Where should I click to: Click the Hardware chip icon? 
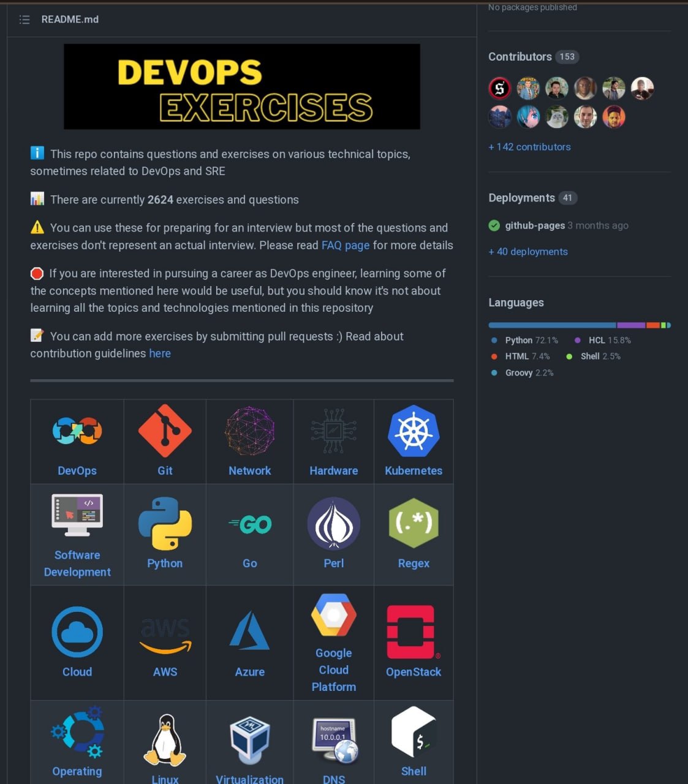tap(333, 431)
